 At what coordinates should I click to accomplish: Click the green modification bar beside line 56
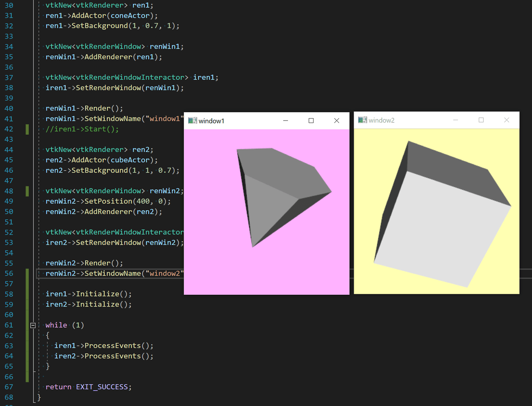click(27, 273)
